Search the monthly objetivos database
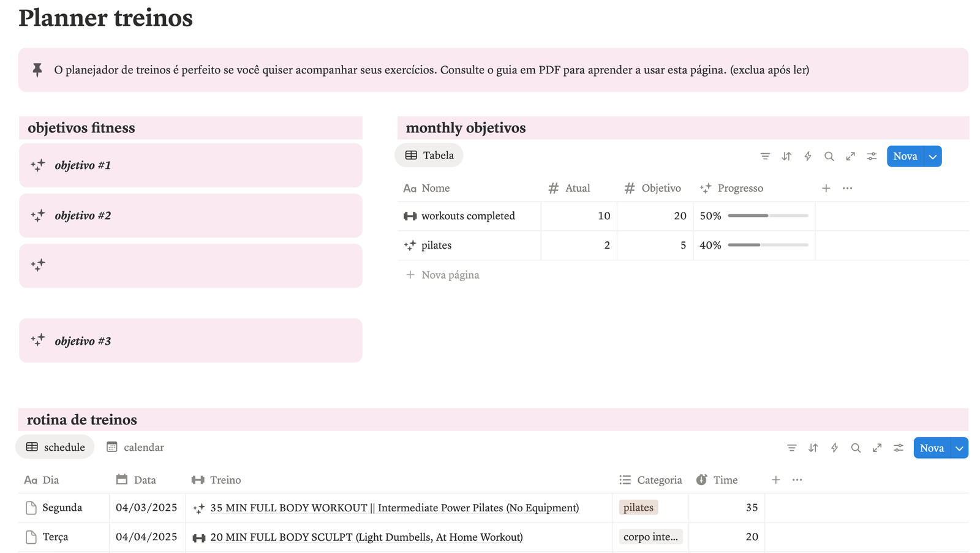This screenshot has height=553, width=980. pyautogui.click(x=829, y=156)
